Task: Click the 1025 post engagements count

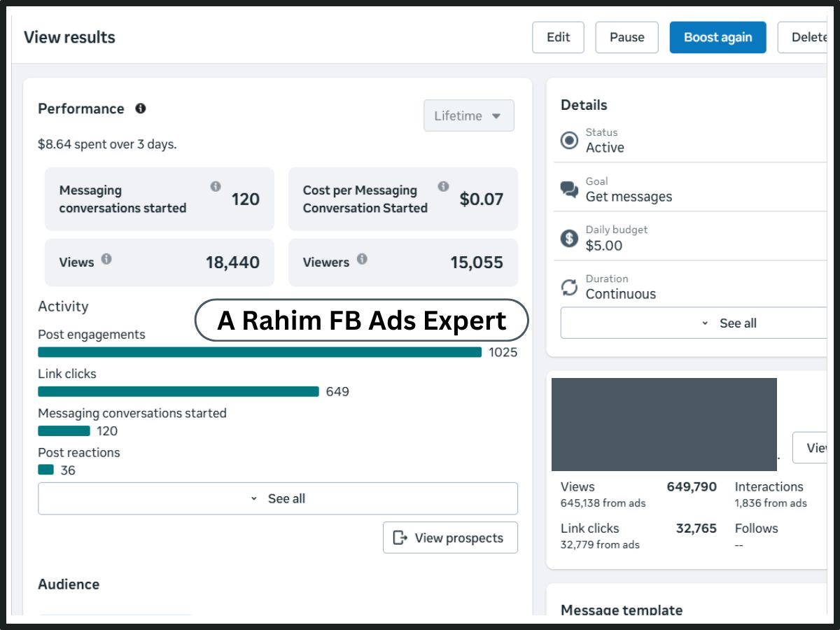Action: pyautogui.click(x=503, y=352)
